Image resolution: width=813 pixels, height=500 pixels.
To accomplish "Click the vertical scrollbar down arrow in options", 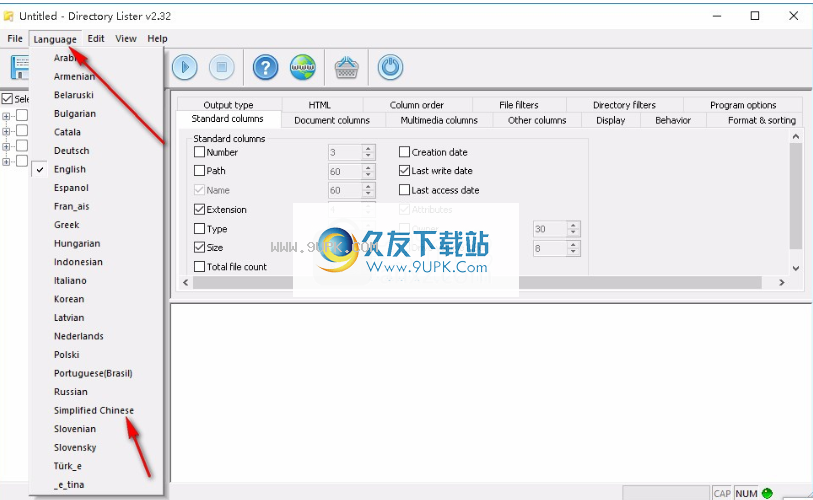I will tap(796, 268).
